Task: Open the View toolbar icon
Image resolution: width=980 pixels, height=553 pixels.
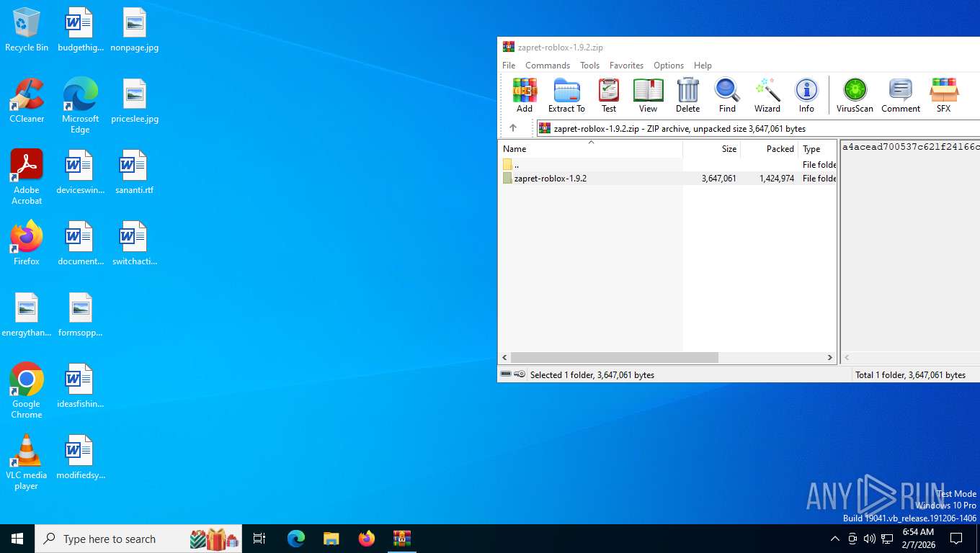Action: point(648,96)
